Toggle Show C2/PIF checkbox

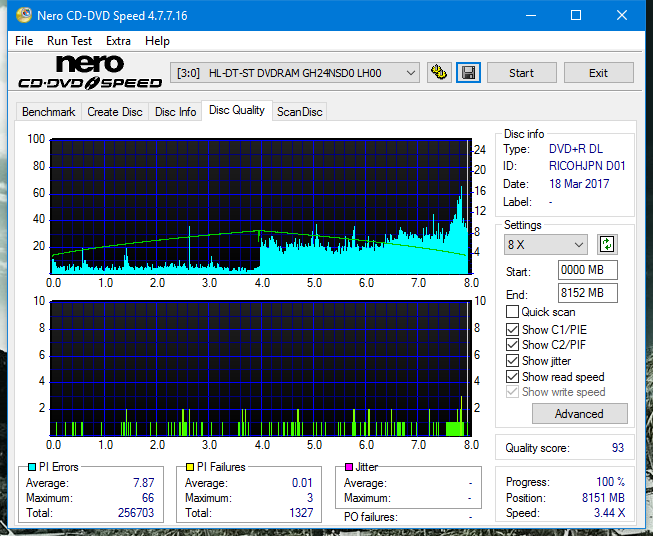tap(512, 345)
